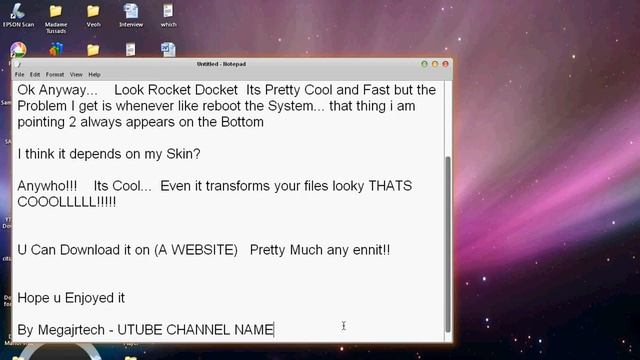The height and width of the screenshot is (360, 640).
Task: Click the line "Hope u Enjoyed it"
Action: point(71,298)
